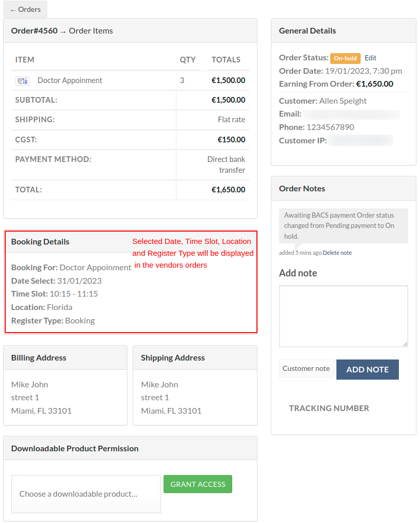The image size is (420, 523).
Task: Click the TOTALS column header
Action: coord(225,60)
